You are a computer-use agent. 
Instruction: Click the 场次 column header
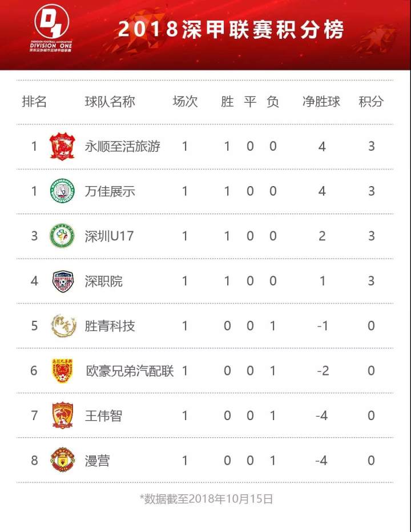coord(185,102)
